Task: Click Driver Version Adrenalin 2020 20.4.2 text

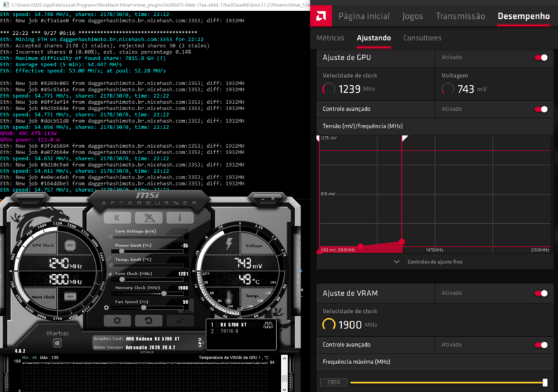Action: tap(135, 347)
